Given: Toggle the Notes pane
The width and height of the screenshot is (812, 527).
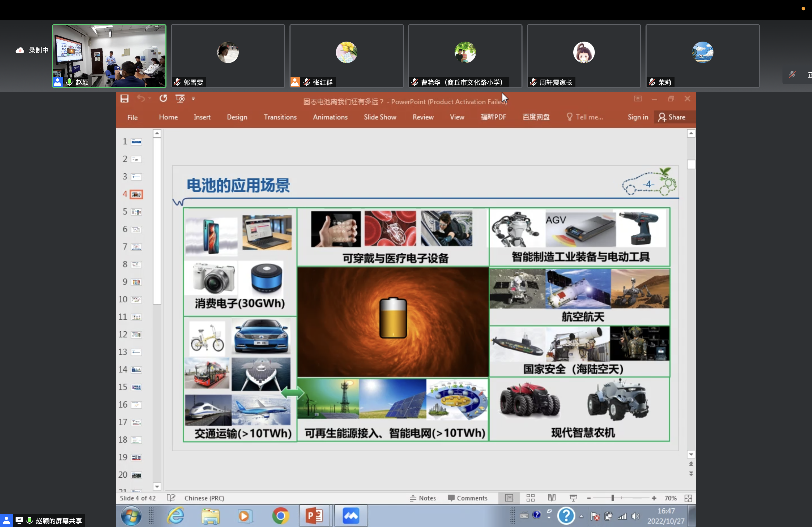Looking at the screenshot, I should click(x=423, y=498).
